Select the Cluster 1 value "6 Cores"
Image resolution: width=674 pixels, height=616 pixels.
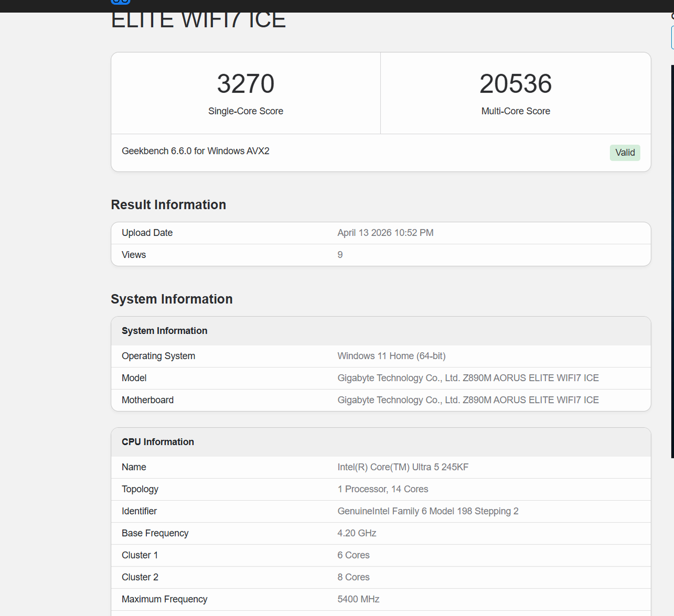pos(353,555)
